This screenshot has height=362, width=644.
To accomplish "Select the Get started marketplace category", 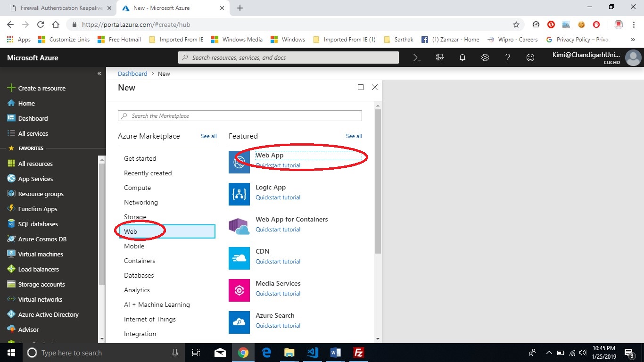I will tap(140, 158).
